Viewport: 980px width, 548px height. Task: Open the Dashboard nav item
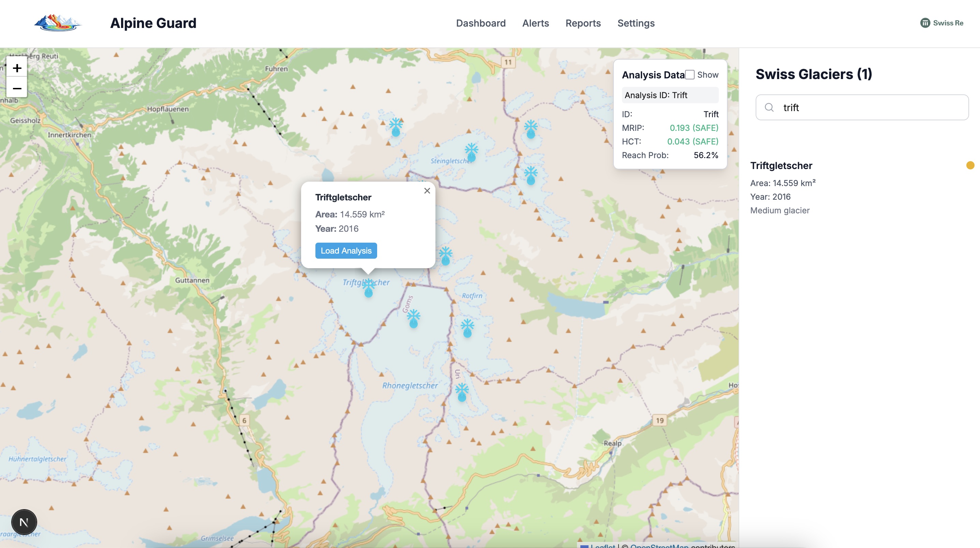480,23
